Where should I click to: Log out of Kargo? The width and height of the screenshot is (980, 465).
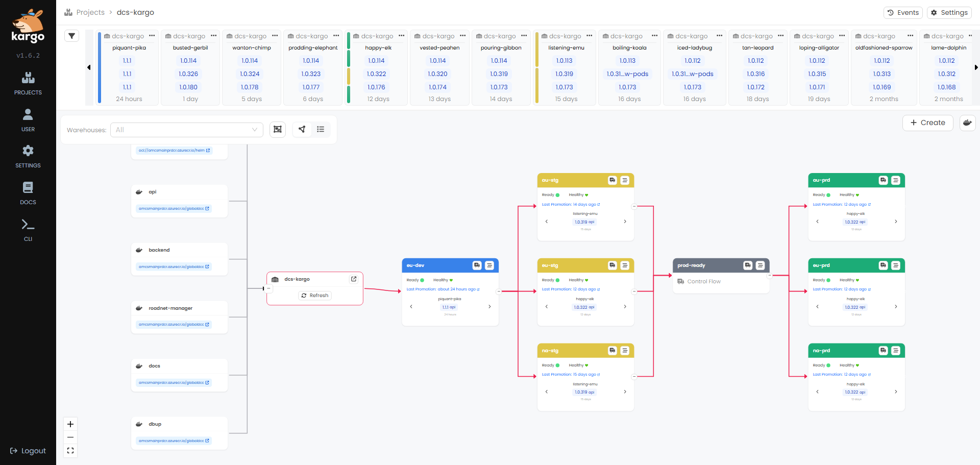pos(28,451)
